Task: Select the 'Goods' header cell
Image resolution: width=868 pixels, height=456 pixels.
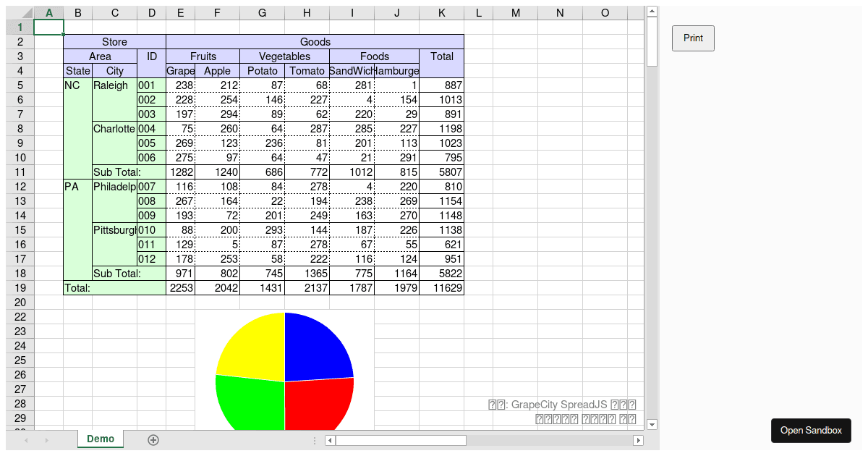Action: 315,42
